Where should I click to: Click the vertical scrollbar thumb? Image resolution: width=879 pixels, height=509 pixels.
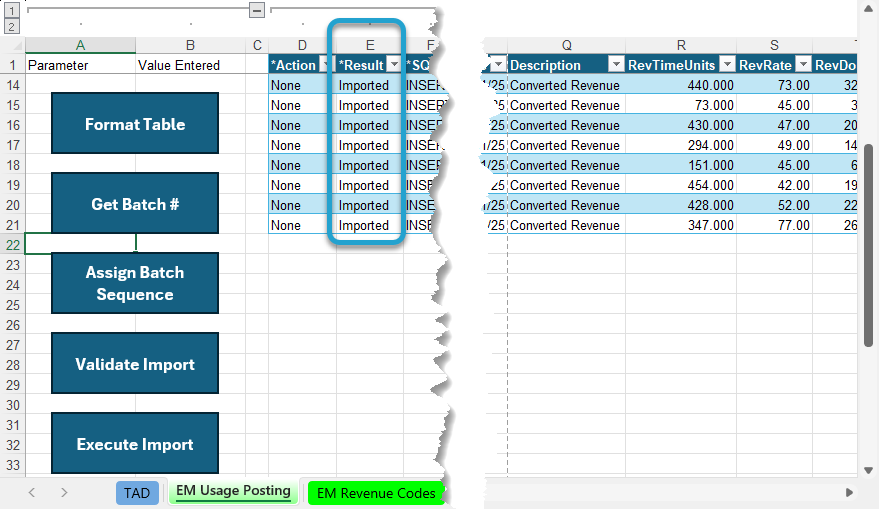point(868,246)
